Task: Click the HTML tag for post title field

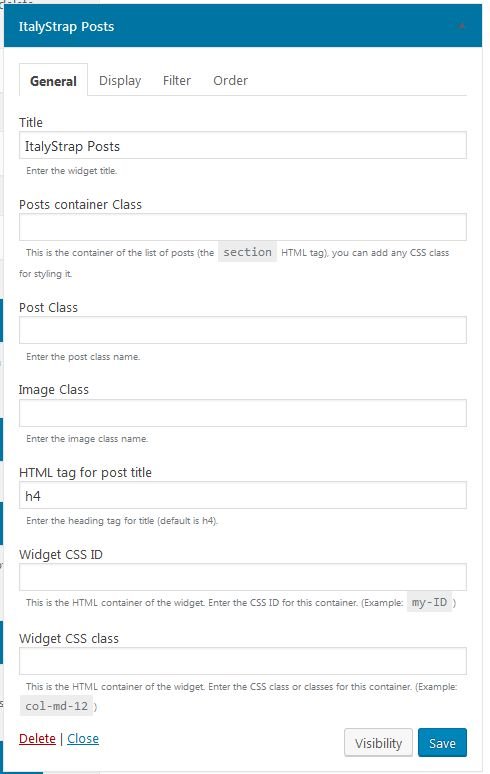Action: tap(243, 495)
